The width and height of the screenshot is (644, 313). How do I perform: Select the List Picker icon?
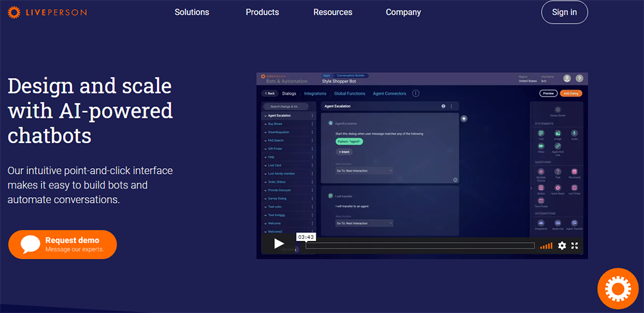click(x=574, y=187)
